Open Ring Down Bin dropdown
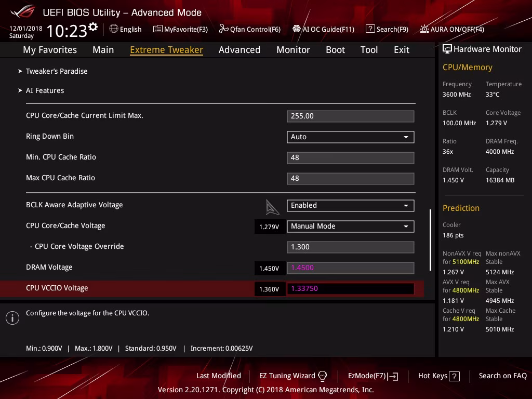This screenshot has width=532, height=399. click(351, 137)
